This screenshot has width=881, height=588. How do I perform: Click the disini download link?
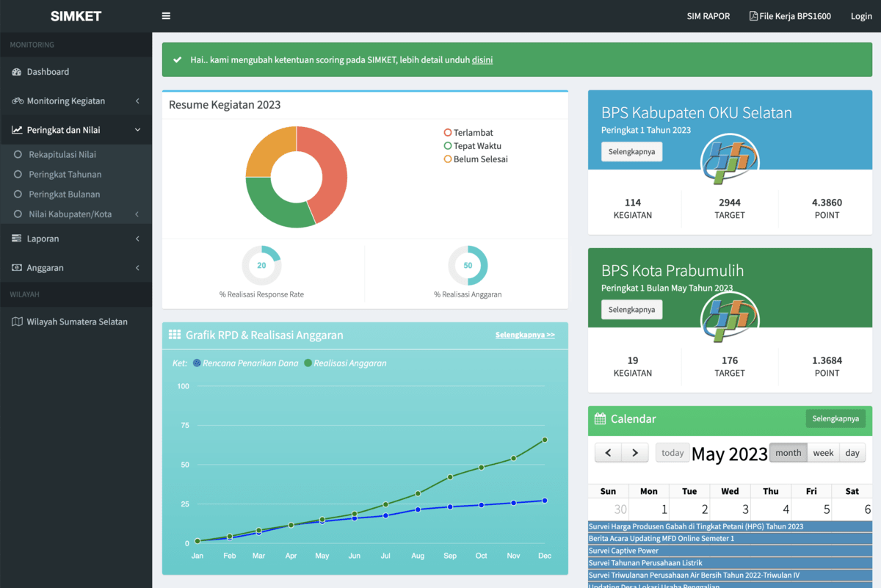click(482, 59)
